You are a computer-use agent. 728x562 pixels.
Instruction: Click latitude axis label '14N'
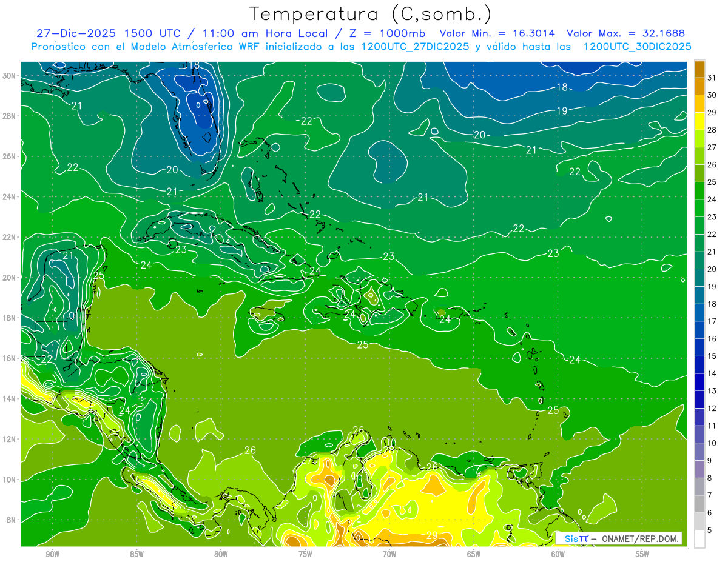(x=9, y=399)
